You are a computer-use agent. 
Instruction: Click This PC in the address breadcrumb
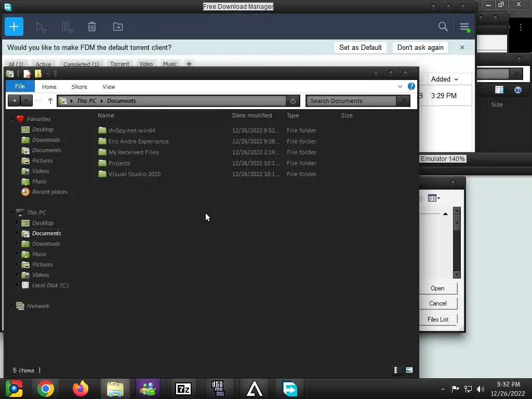[x=87, y=101]
